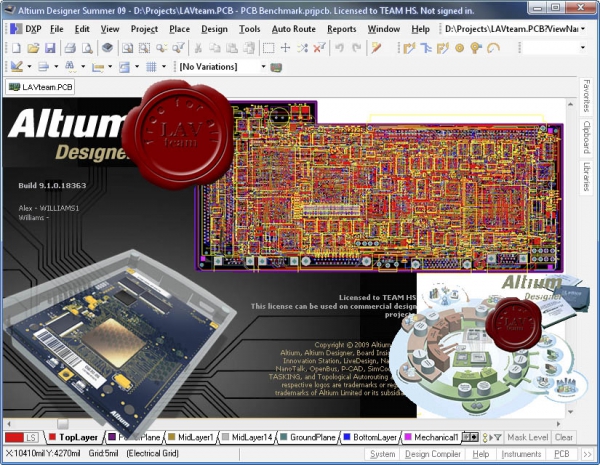Screen dimensions: 600x465
Task: Open the PCB panel button
Action: 561,454
